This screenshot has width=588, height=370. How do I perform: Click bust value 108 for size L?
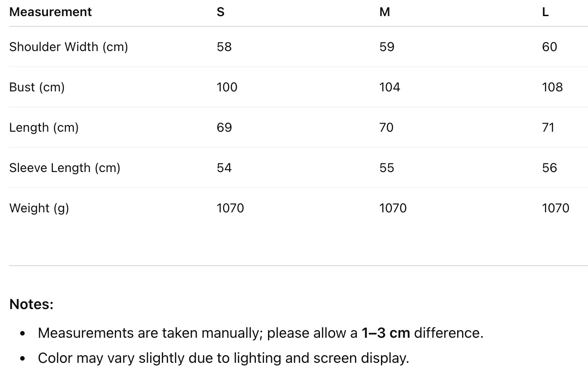552,87
